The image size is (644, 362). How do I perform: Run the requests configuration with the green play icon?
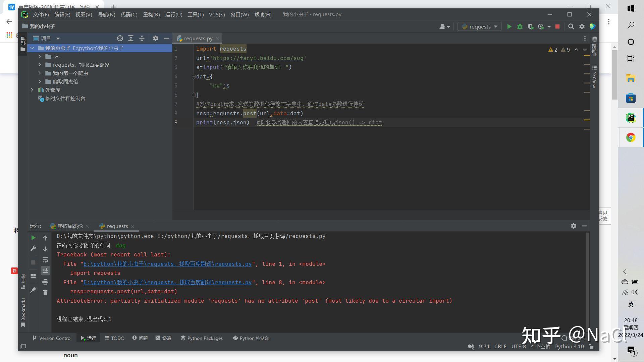[509, 26]
